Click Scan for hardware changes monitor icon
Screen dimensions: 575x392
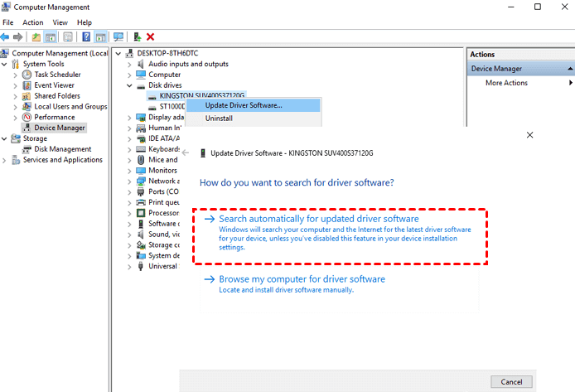click(x=118, y=36)
